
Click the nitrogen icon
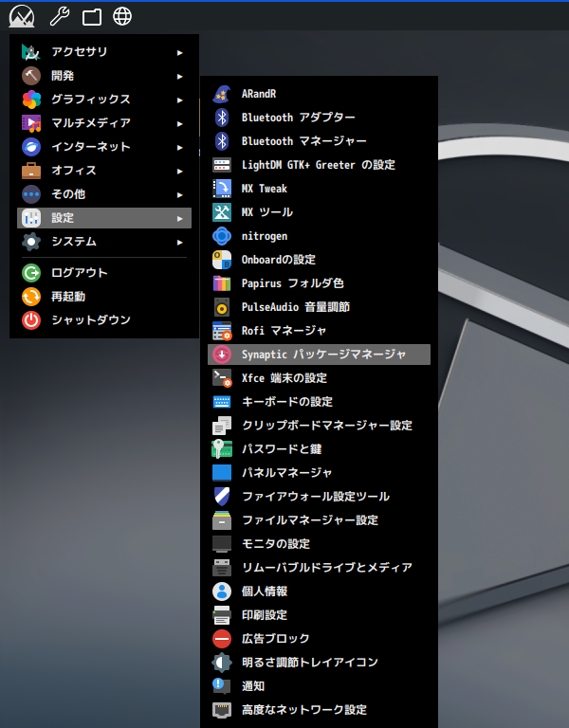tap(222, 236)
